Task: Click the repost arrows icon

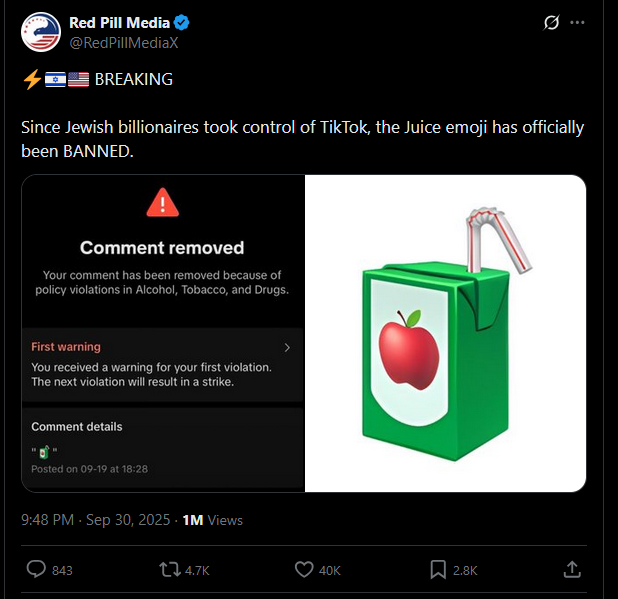Action: coord(170,569)
